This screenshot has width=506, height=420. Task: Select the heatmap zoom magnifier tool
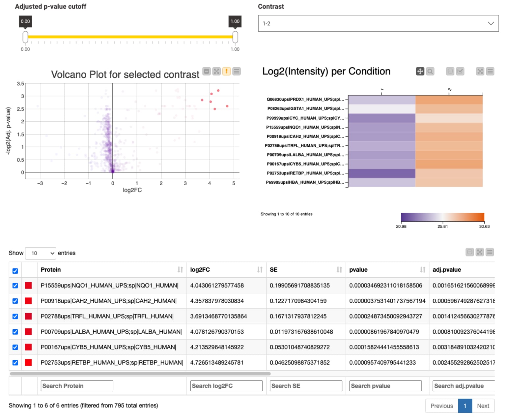(430, 71)
